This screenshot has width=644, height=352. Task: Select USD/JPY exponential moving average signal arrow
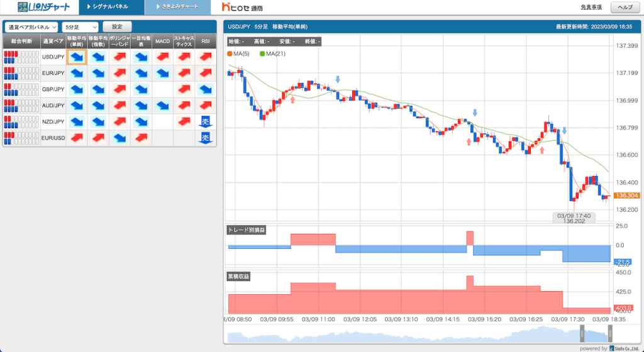(98, 57)
